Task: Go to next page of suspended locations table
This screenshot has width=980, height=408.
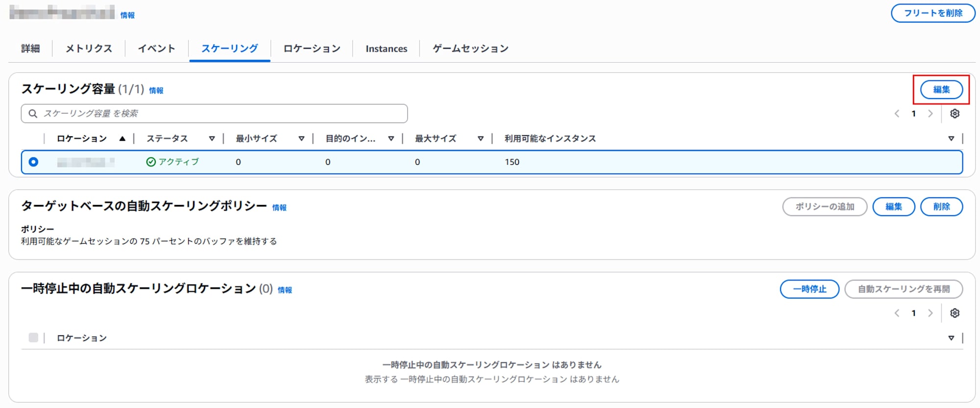Action: 930,313
